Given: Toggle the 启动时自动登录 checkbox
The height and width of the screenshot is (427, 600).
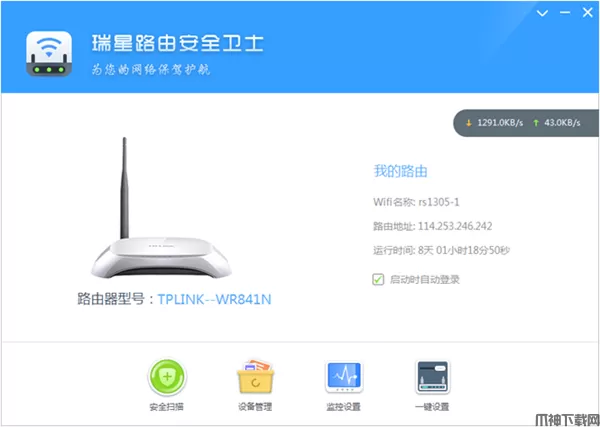Looking at the screenshot, I should (x=378, y=279).
